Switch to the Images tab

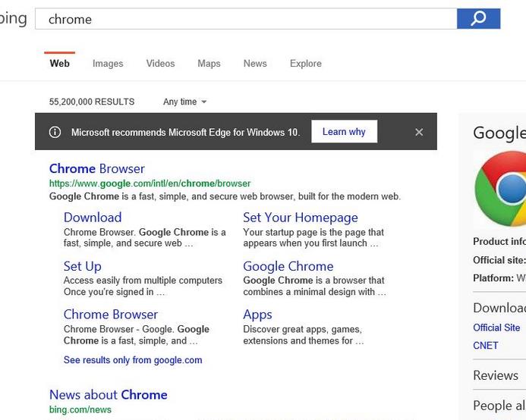tap(108, 64)
